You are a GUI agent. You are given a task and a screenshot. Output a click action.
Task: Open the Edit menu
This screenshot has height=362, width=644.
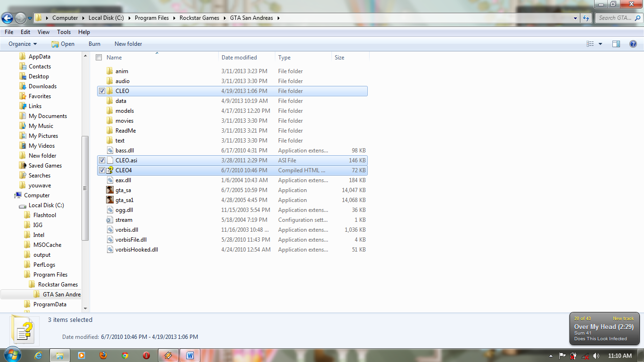(x=25, y=32)
